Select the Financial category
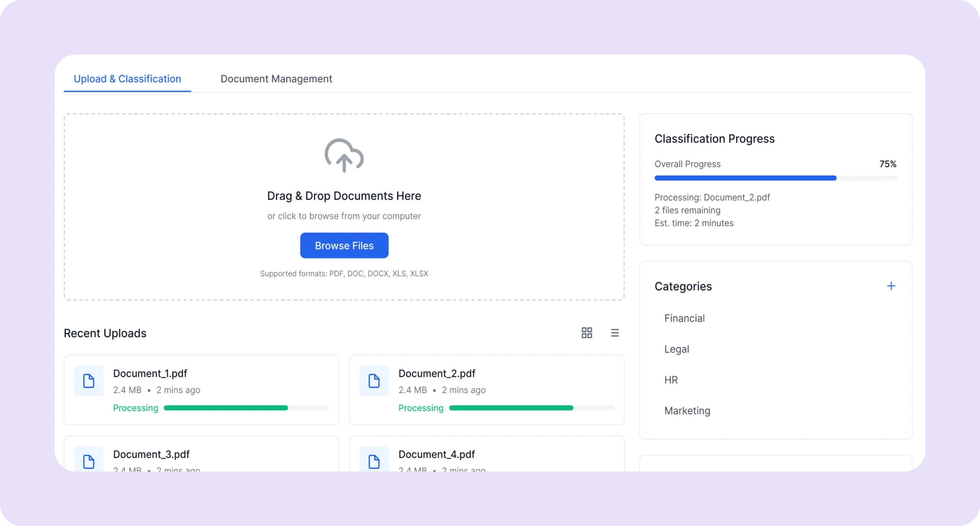 684,318
